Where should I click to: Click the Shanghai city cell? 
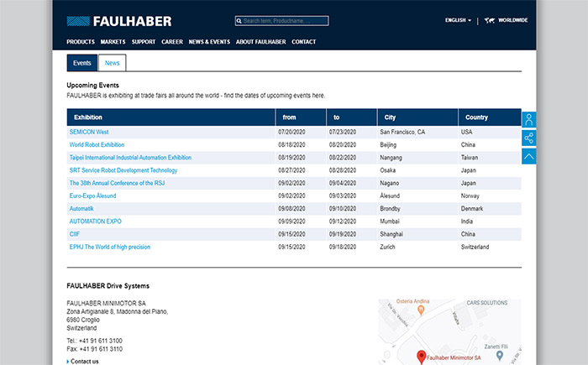point(391,234)
